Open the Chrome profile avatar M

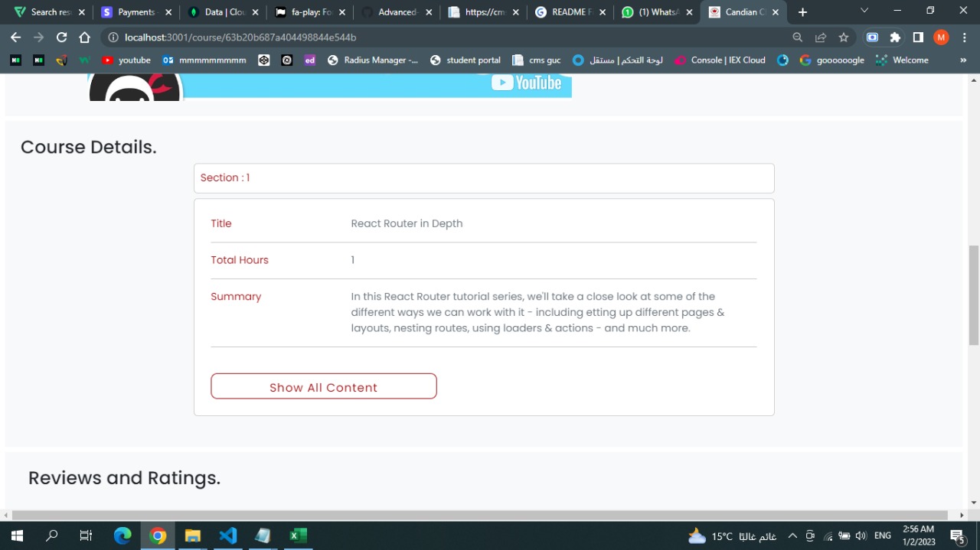tap(941, 37)
